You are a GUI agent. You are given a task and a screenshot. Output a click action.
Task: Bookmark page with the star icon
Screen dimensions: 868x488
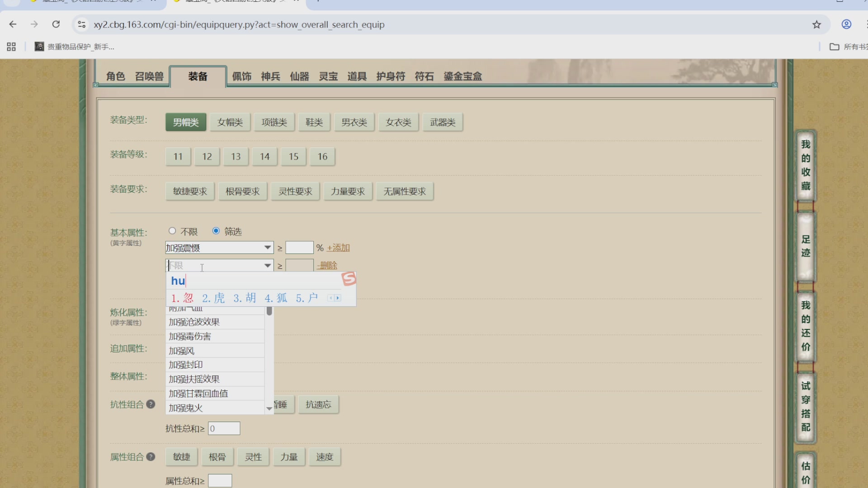click(816, 24)
